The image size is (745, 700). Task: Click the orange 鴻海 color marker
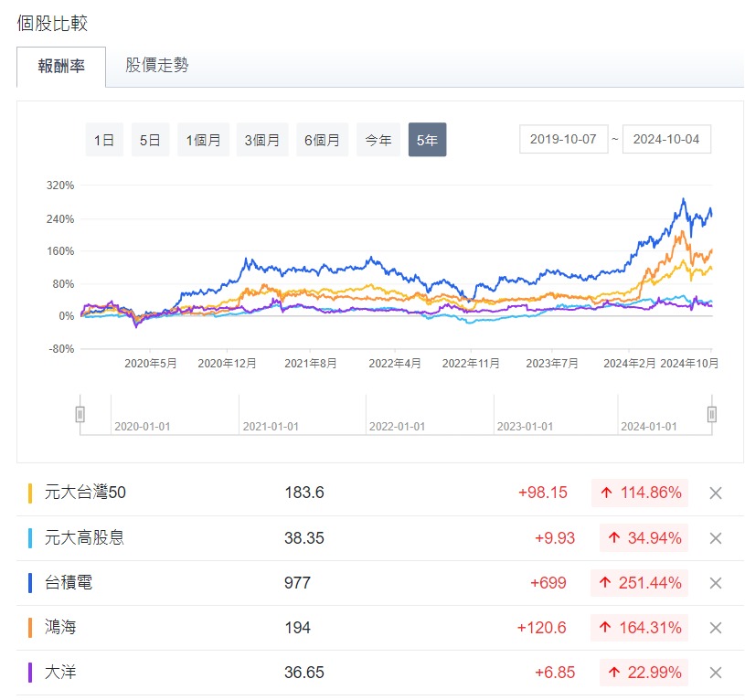[x=30, y=628]
